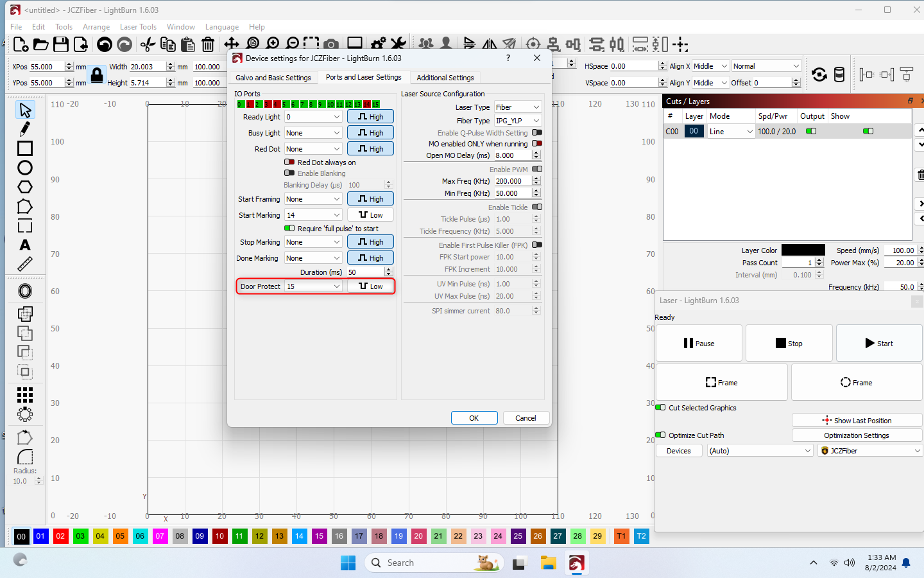Screen dimensions: 924x578
Task: Toggle Require 'full pulse' to start
Action: click(x=289, y=229)
